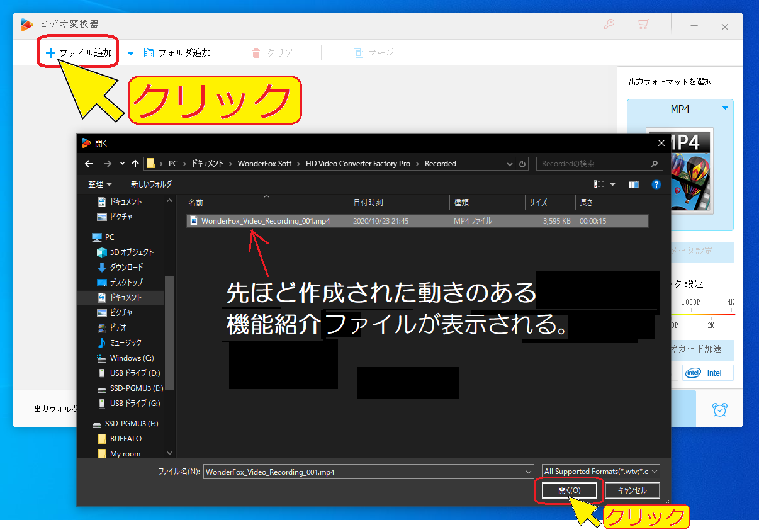Select 3D オブジェクト in the navigation tree
759x532 pixels.
125,252
